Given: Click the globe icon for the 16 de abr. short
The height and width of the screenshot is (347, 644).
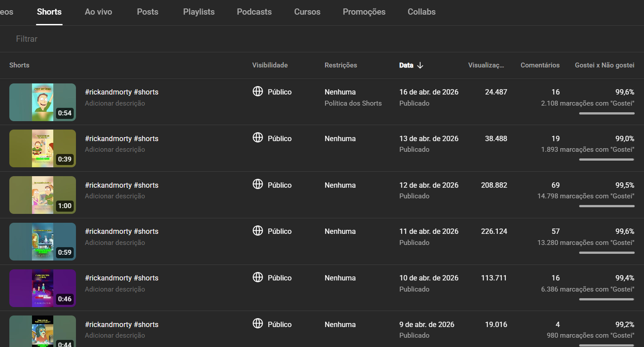Looking at the screenshot, I should pyautogui.click(x=258, y=91).
